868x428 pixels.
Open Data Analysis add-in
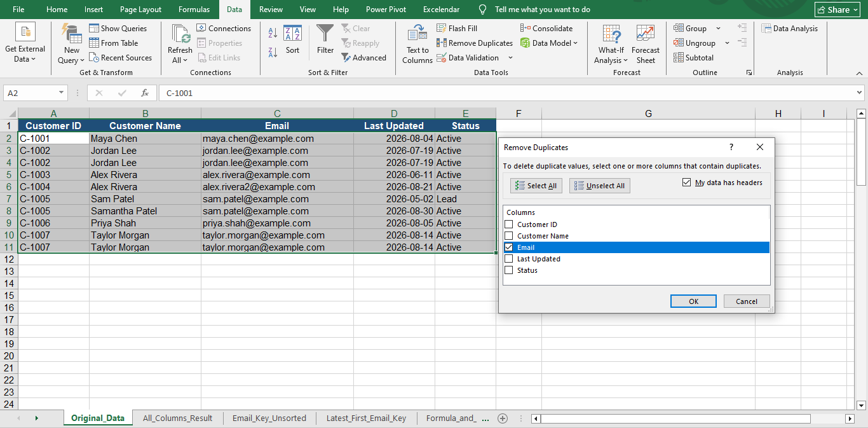coord(790,29)
